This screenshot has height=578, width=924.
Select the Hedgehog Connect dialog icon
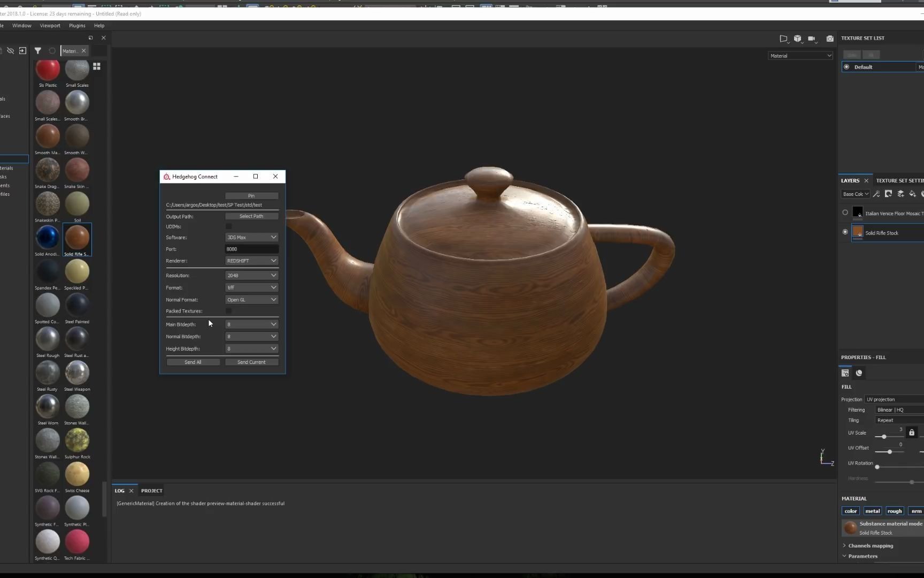point(167,177)
